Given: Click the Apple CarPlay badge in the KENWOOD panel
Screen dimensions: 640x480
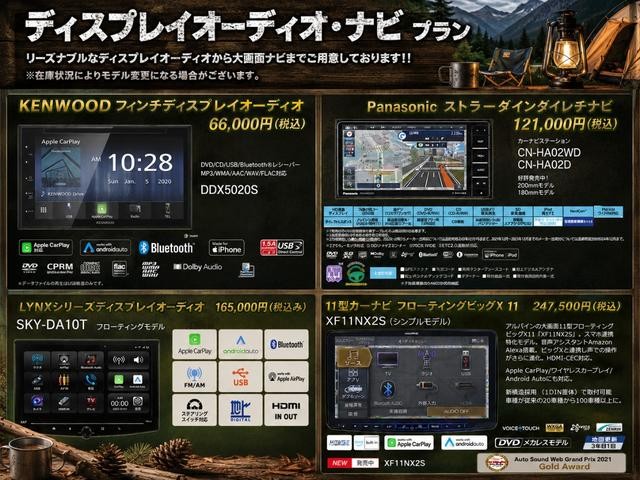Looking at the screenshot, I should [46, 247].
